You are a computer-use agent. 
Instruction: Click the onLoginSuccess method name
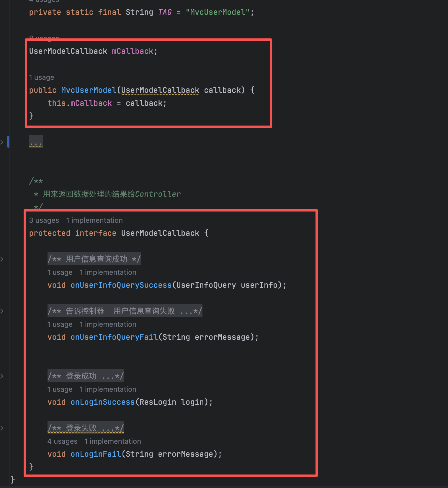click(x=103, y=402)
